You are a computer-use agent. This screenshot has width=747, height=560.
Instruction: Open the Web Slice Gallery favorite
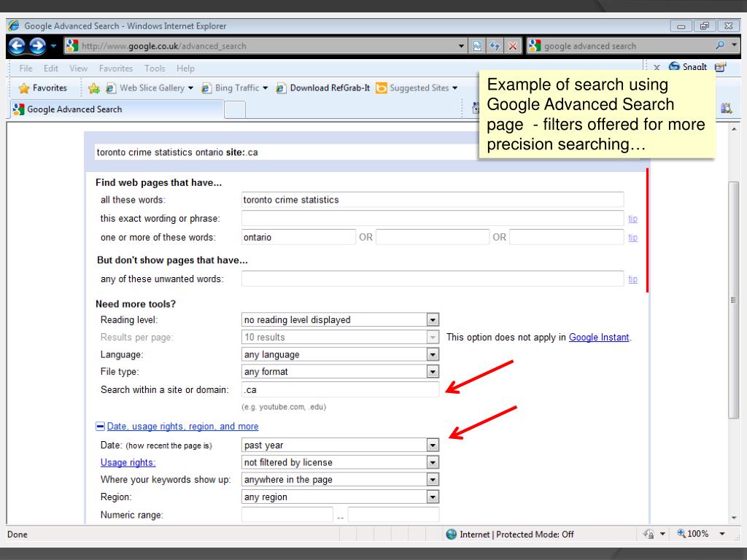149,88
